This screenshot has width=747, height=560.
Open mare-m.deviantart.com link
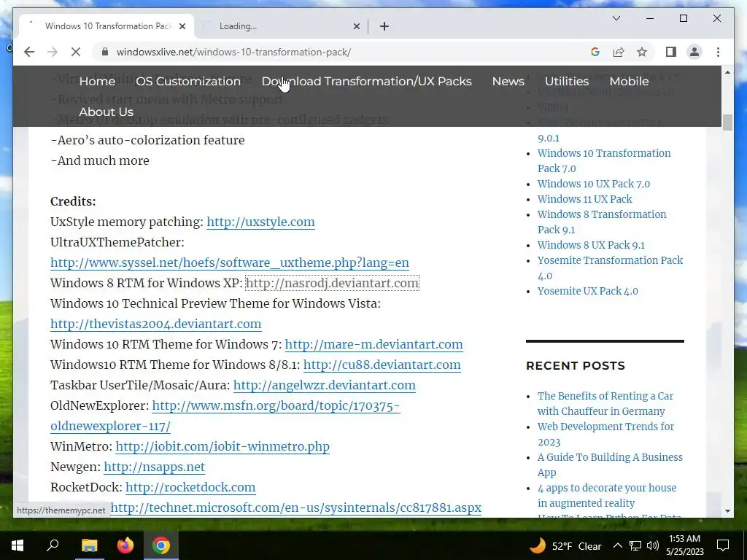coord(373,344)
